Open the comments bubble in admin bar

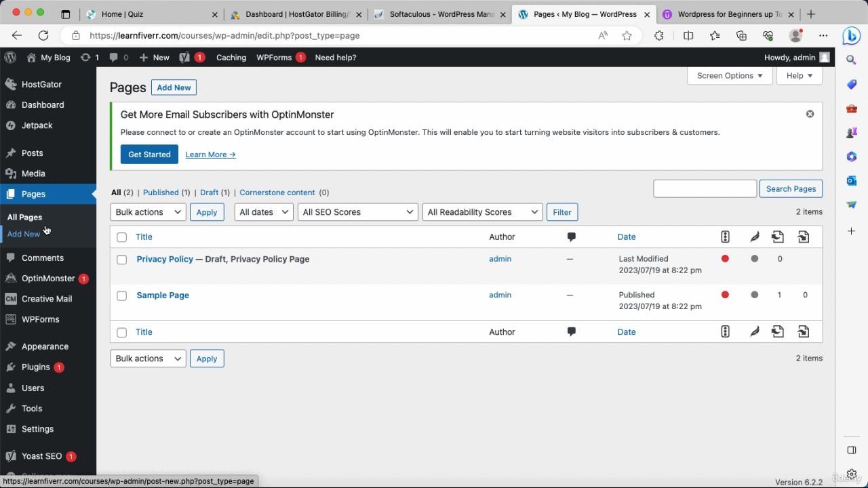[113, 58]
